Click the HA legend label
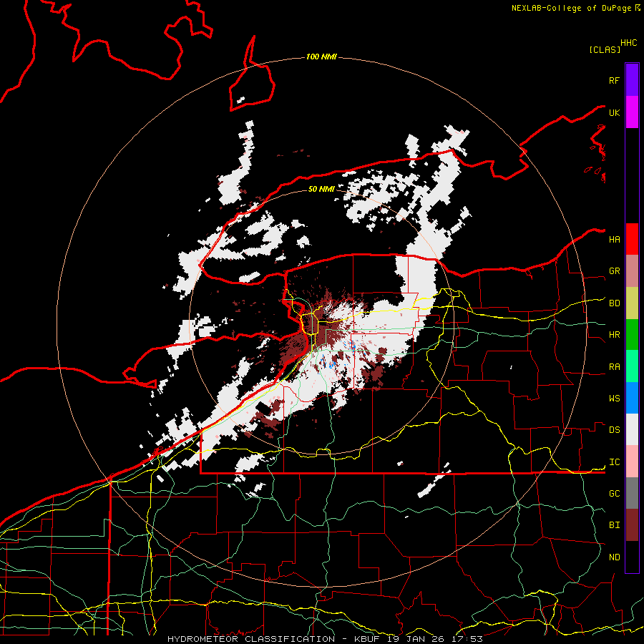Image resolution: width=644 pixels, height=644 pixels. click(614, 240)
